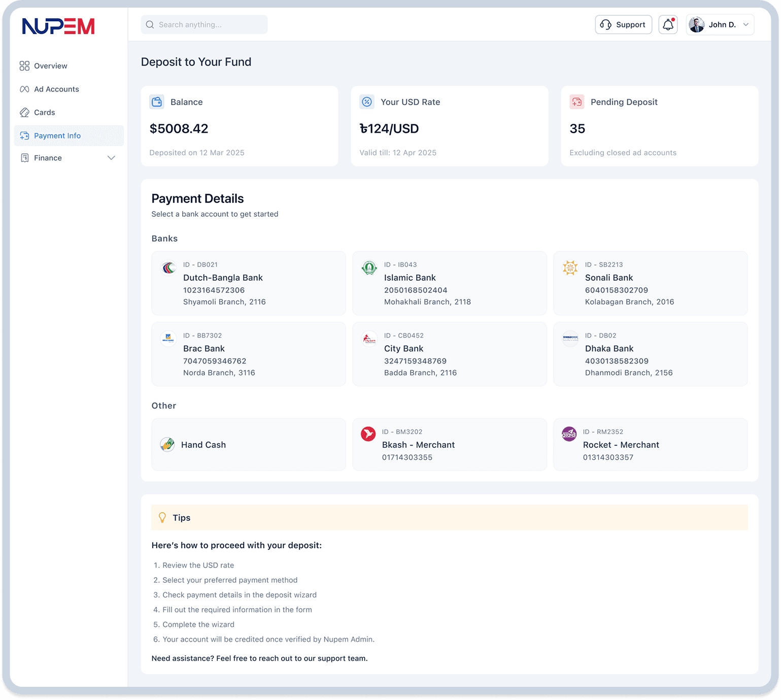This screenshot has height=700, width=781.
Task: Choose Sonali Bank for deposit
Action: (650, 283)
